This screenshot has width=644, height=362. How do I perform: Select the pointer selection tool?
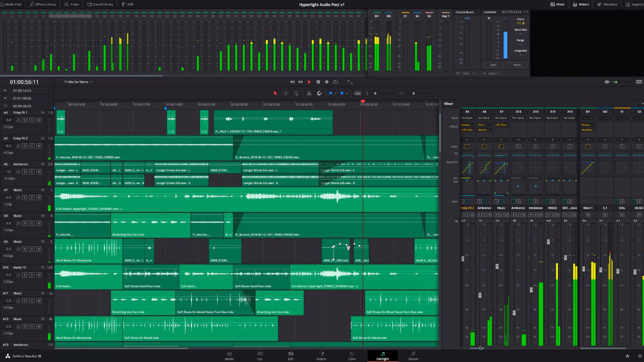(276, 93)
